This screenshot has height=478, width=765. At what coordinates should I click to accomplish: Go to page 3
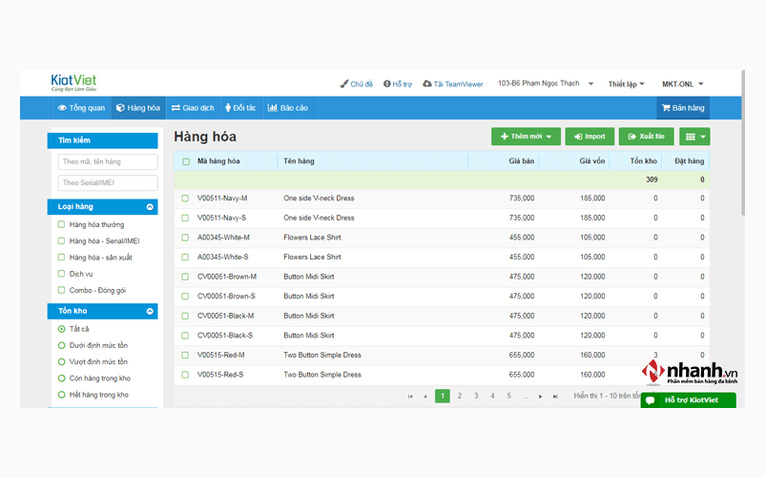coord(476,396)
